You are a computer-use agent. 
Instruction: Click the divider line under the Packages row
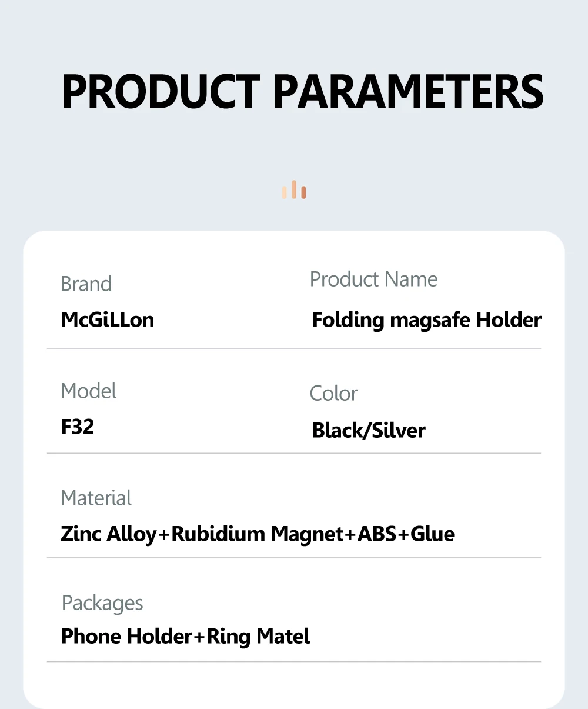pos(294,661)
